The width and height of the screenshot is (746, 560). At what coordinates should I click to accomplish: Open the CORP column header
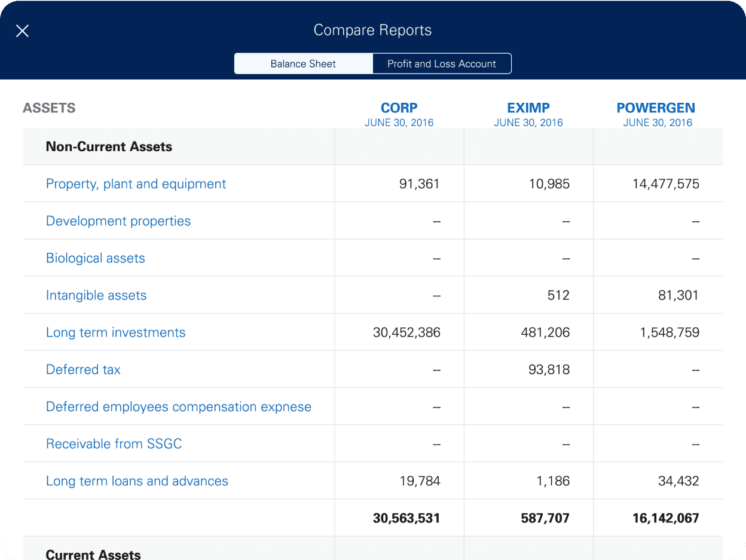[399, 108]
